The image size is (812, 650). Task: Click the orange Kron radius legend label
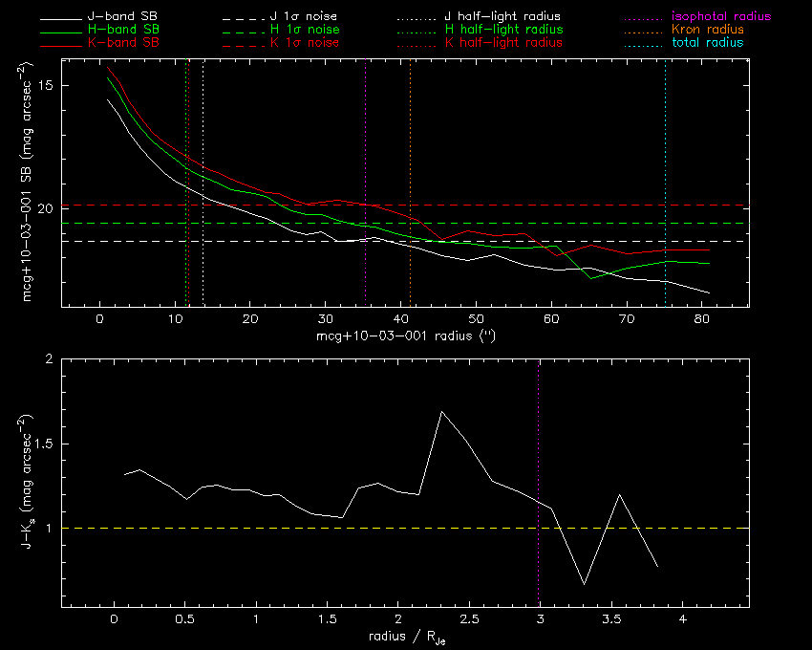click(x=707, y=29)
